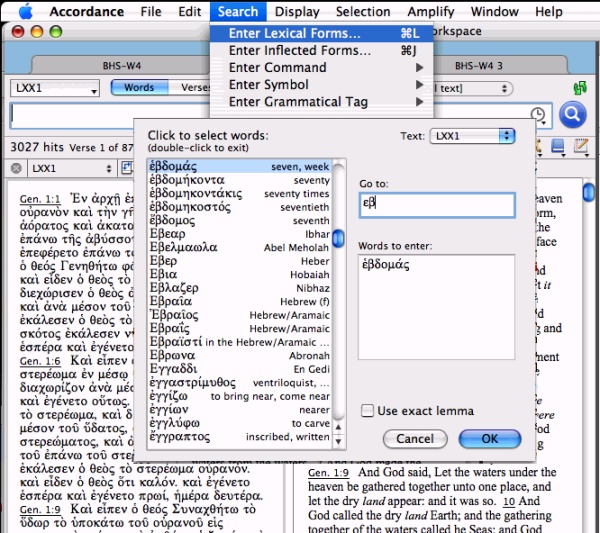
Task: Click the Cancel button
Action: click(x=415, y=438)
